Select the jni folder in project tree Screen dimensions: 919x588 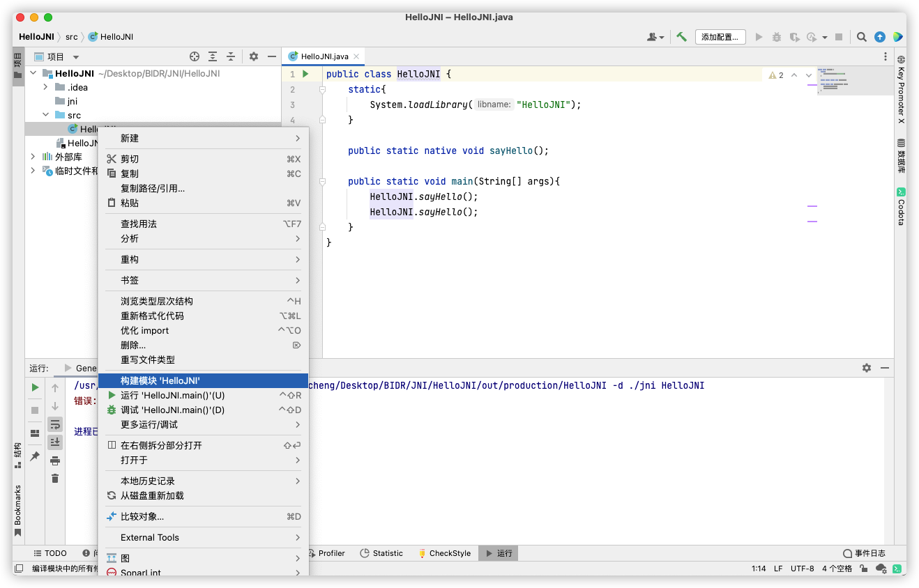click(73, 101)
